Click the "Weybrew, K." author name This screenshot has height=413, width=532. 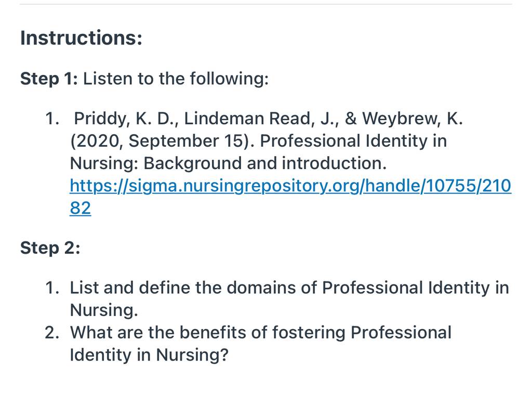click(x=412, y=119)
